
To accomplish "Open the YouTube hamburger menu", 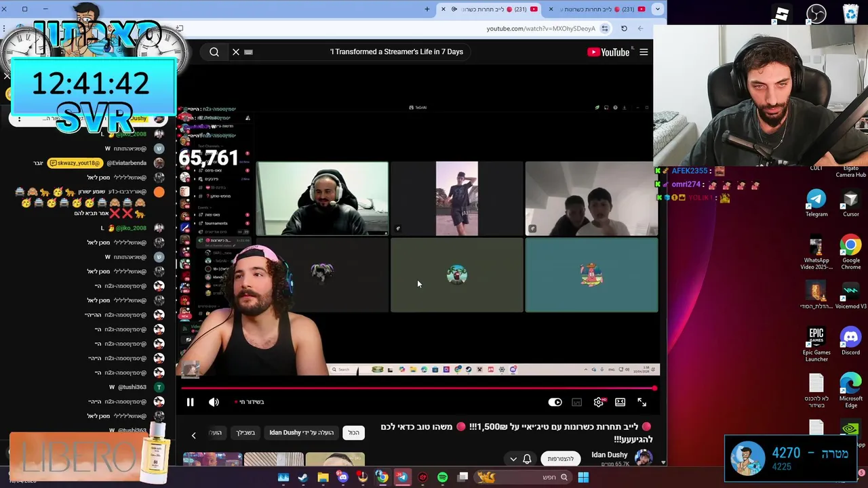I will tap(644, 52).
